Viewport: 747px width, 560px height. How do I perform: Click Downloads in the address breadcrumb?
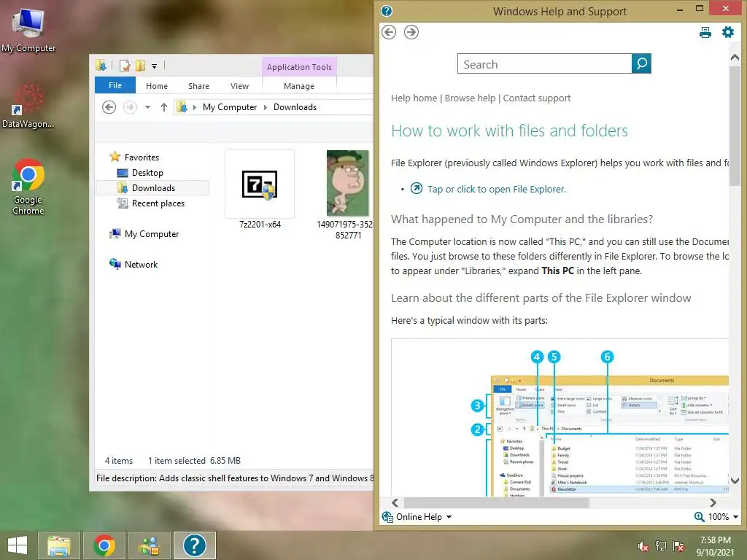[295, 107]
